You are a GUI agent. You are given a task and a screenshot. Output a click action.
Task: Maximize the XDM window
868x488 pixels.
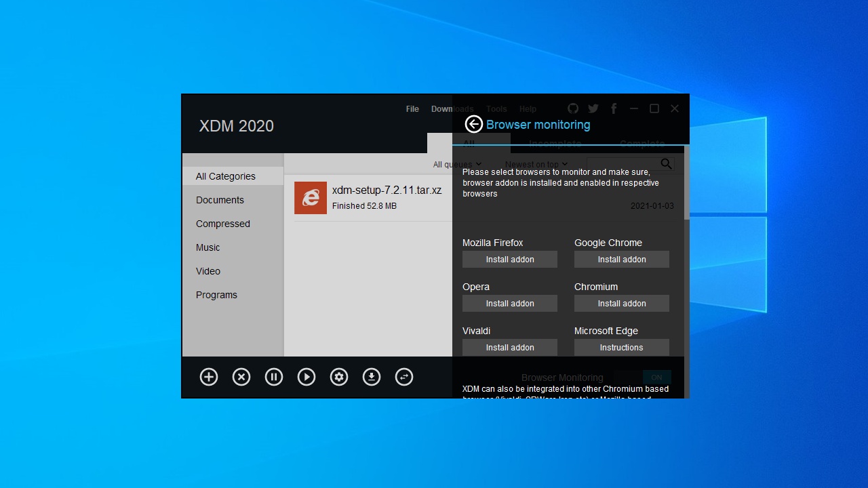[654, 108]
